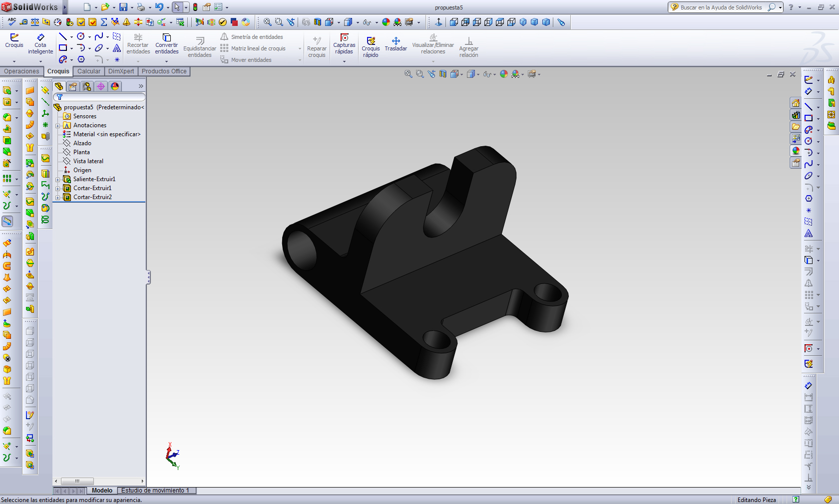Screen dimensions: 839x504
Task: Expand hidden FeatureManager tabs with the chevron
Action: pyautogui.click(x=141, y=86)
